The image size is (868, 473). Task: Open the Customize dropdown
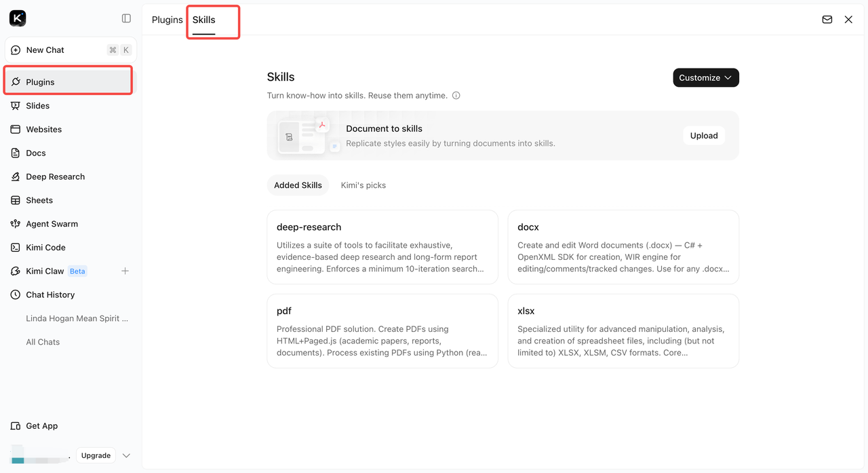[706, 78]
